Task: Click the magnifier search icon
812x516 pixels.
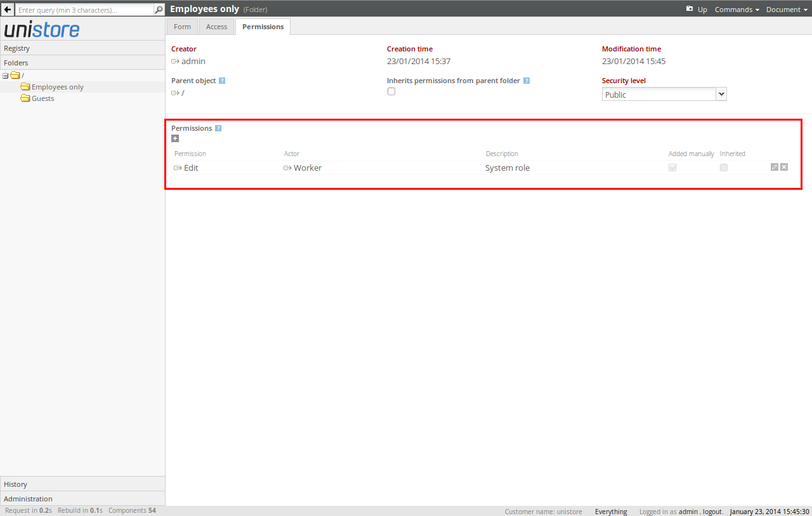Action: point(159,10)
